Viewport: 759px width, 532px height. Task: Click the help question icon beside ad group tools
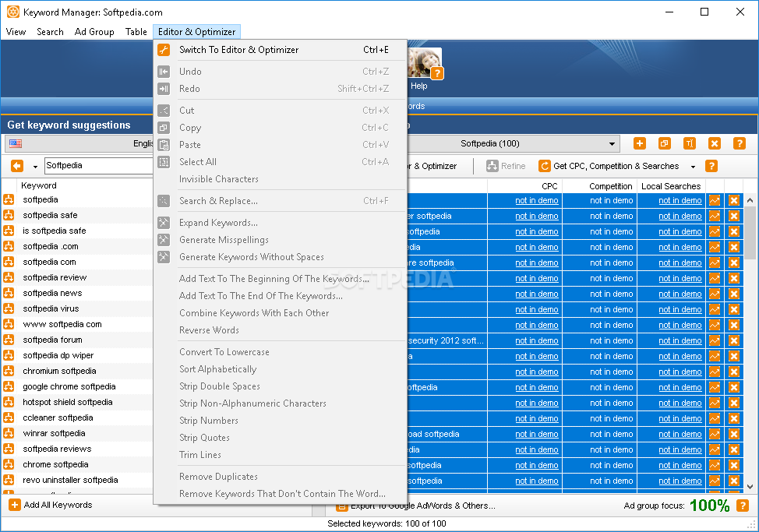[x=740, y=143]
